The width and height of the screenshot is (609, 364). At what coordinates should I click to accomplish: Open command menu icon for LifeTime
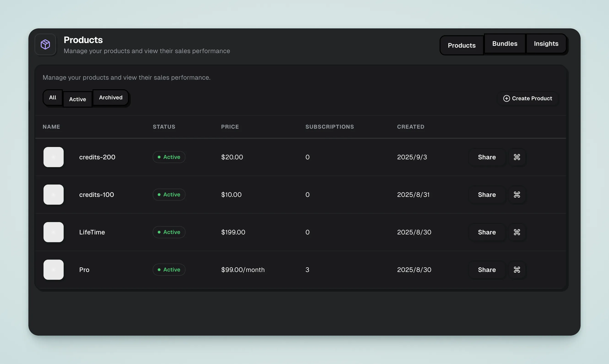tap(517, 232)
